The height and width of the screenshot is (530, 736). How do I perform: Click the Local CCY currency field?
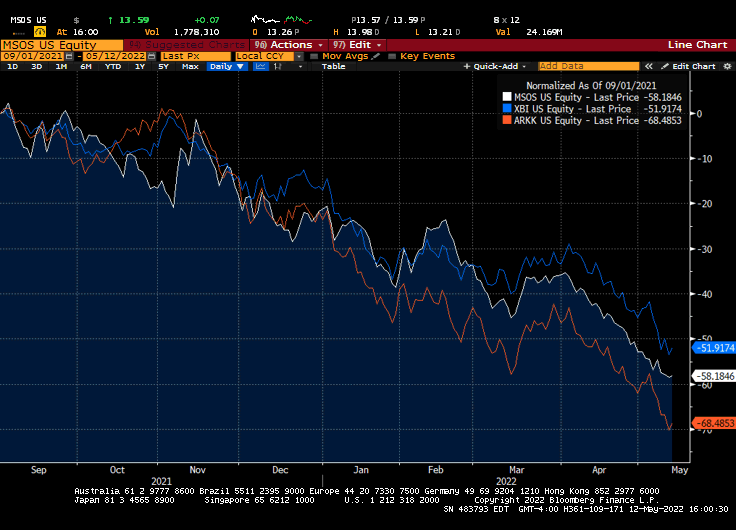265,56
